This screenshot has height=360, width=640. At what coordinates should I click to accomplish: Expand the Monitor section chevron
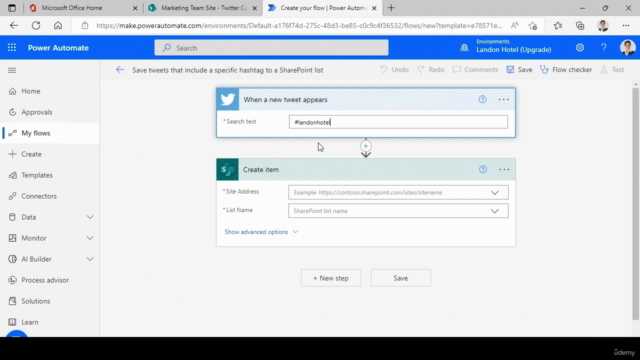click(x=90, y=238)
